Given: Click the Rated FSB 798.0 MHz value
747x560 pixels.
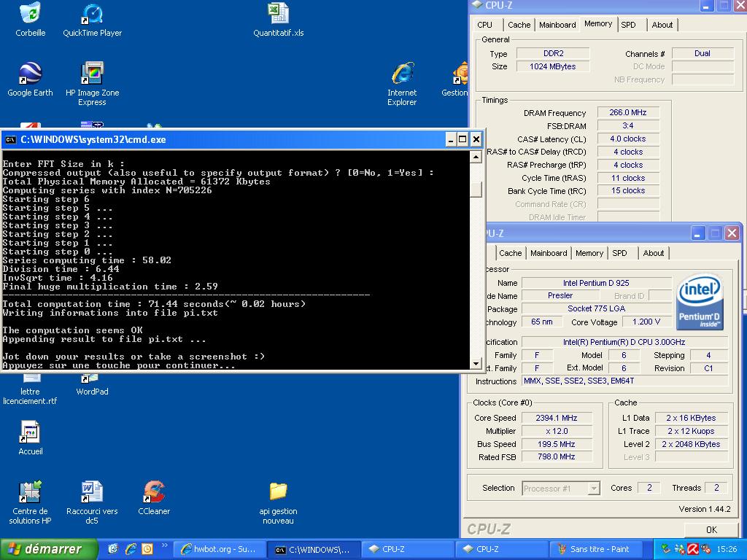Looking at the screenshot, I should pos(557,456).
